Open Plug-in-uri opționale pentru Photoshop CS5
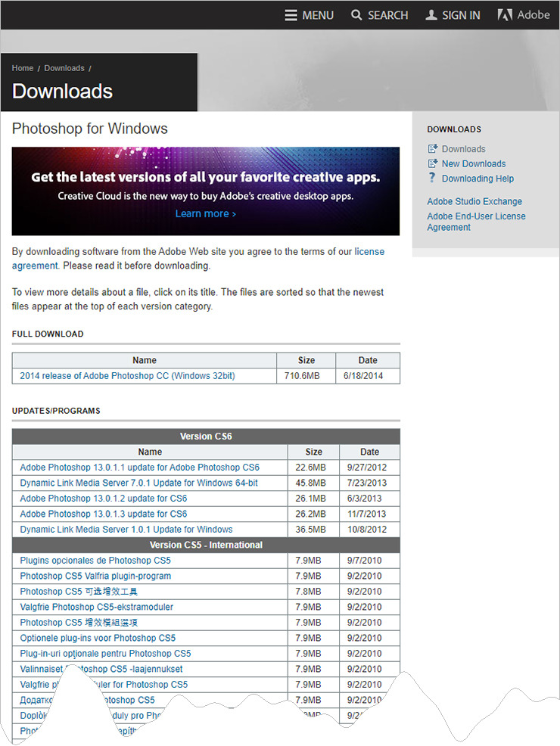This screenshot has height=746, width=560. [x=105, y=654]
